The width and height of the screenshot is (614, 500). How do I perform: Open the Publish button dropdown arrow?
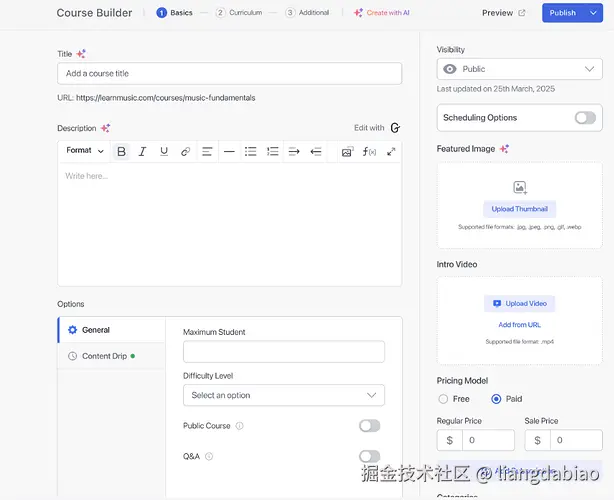[x=593, y=13]
